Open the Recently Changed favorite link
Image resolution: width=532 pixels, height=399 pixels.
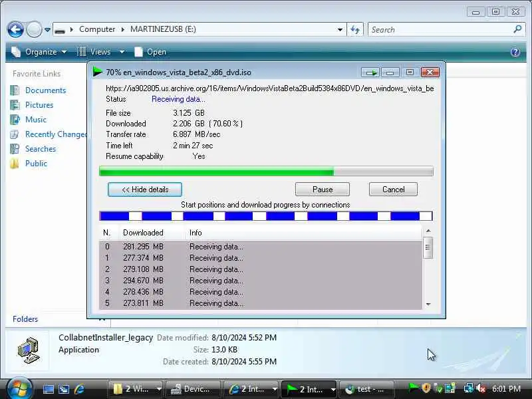point(56,134)
